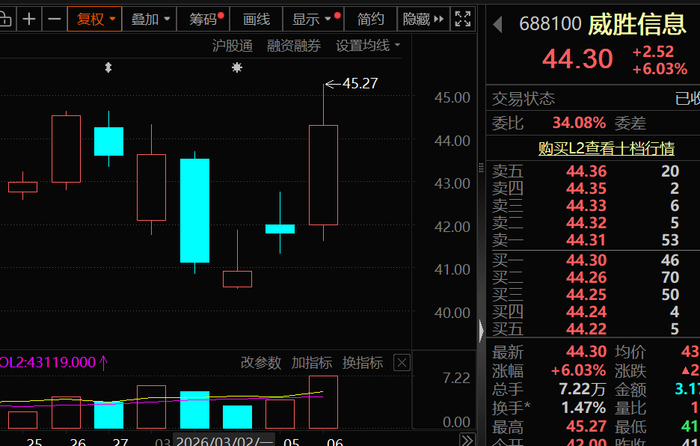Click 加指标 to add indicator
This screenshot has width=700, height=446.
click(x=312, y=363)
